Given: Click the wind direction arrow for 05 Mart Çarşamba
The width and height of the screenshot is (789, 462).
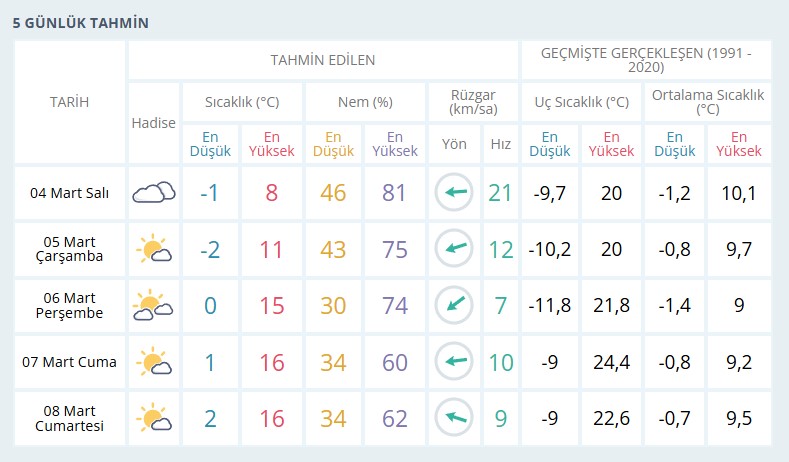Looking at the screenshot, I should [454, 249].
